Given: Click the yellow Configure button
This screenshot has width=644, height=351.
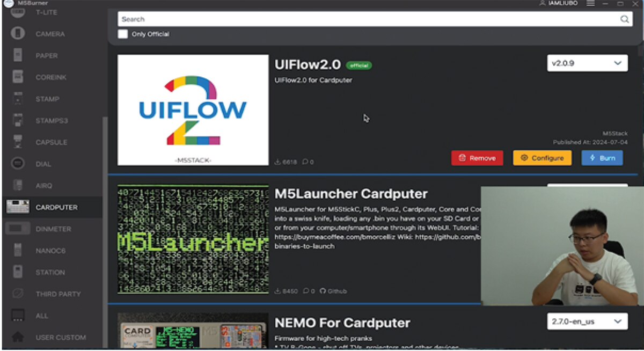Looking at the screenshot, I should click(542, 158).
